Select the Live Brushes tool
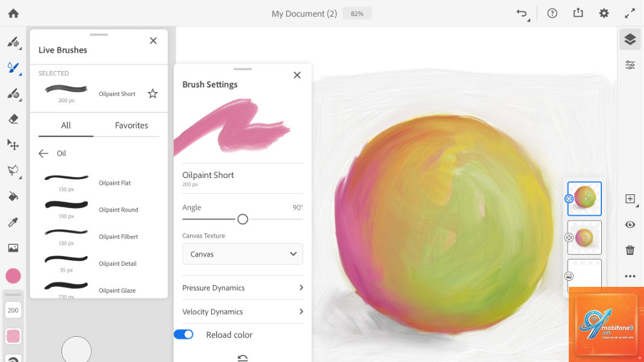644x362 pixels. point(13,68)
